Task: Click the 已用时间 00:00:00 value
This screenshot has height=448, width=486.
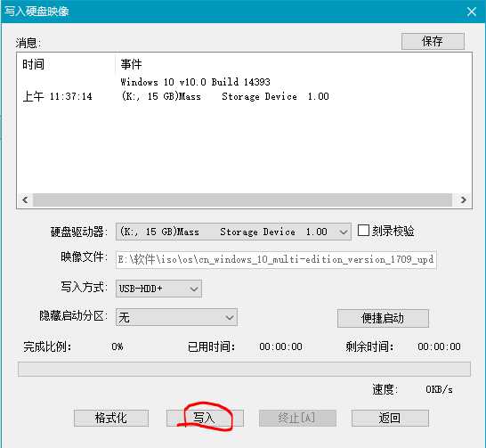Action: click(280, 346)
